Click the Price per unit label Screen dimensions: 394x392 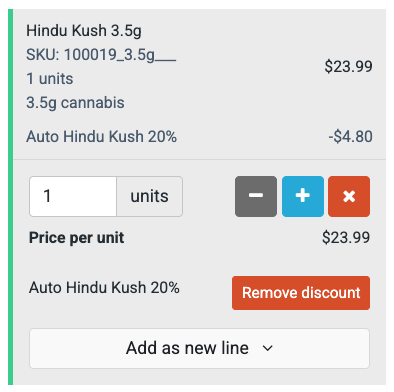(77, 238)
